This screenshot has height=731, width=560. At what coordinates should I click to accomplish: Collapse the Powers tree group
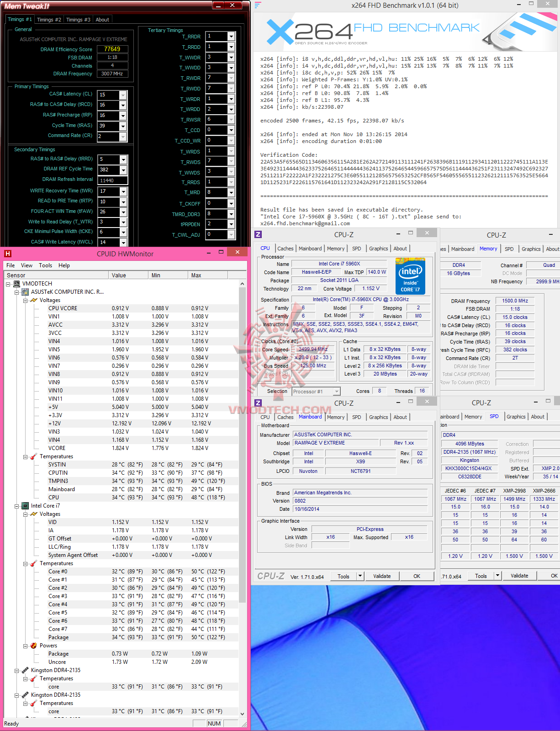[x=26, y=646]
